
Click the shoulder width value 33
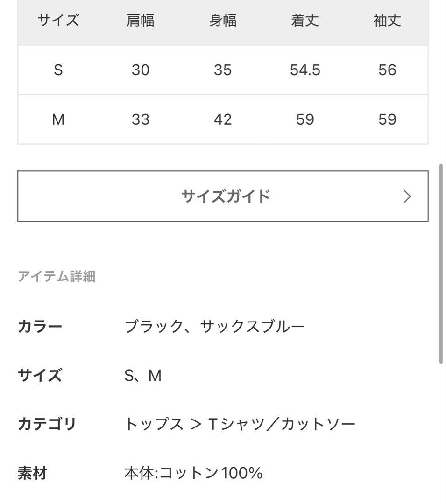click(140, 119)
